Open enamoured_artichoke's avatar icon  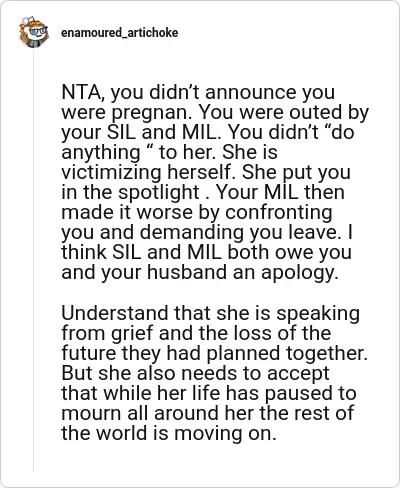click(x=33, y=32)
